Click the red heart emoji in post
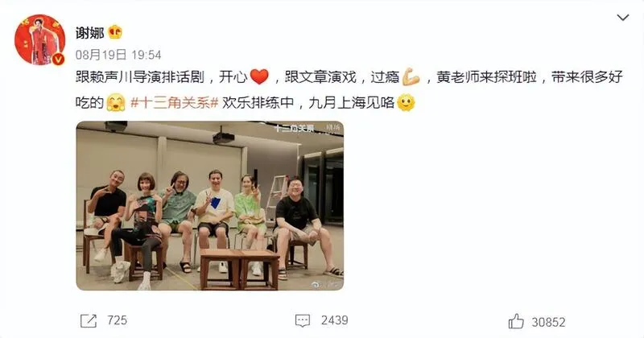 [259, 76]
